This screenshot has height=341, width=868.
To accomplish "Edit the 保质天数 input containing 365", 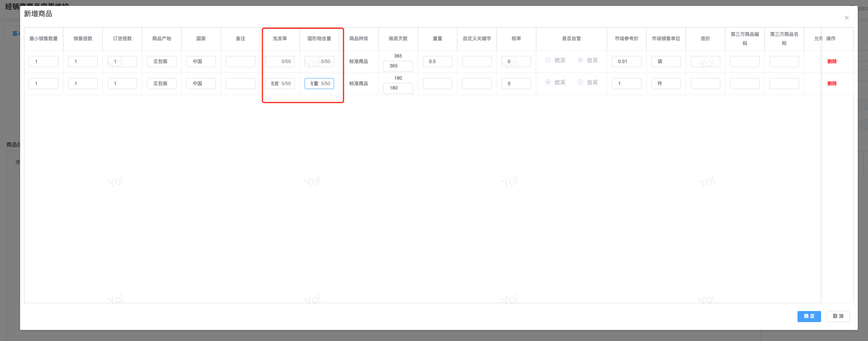I will point(398,66).
